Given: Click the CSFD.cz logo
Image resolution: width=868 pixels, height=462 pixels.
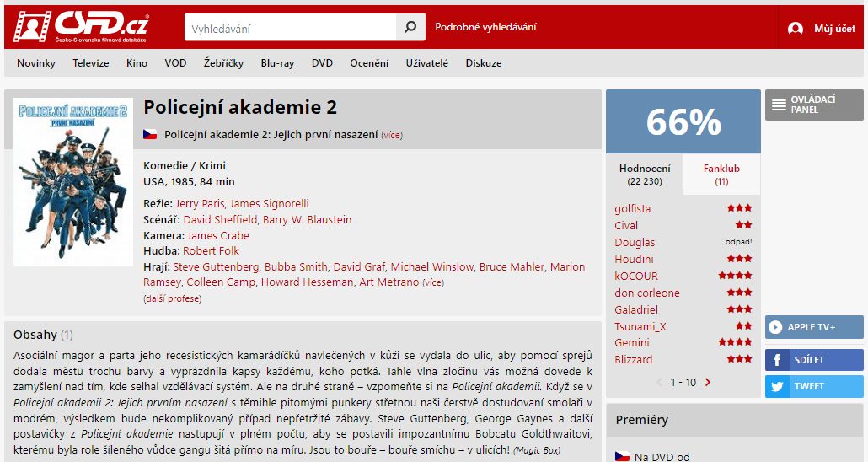Looking at the screenshot, I should click(x=81, y=27).
